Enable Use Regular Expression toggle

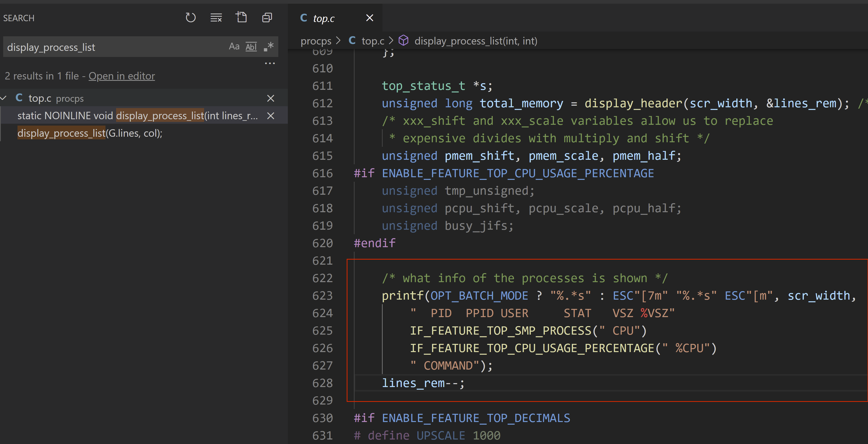click(x=268, y=46)
